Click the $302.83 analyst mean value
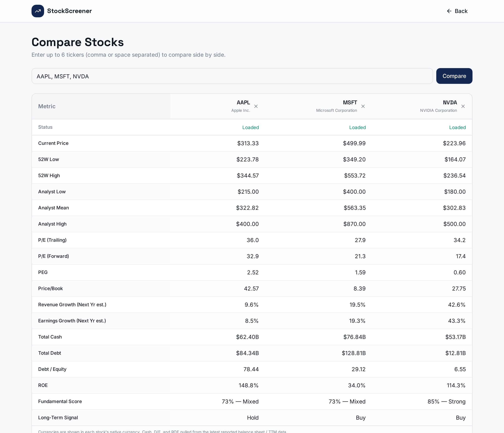The image size is (504, 433). coord(454,208)
